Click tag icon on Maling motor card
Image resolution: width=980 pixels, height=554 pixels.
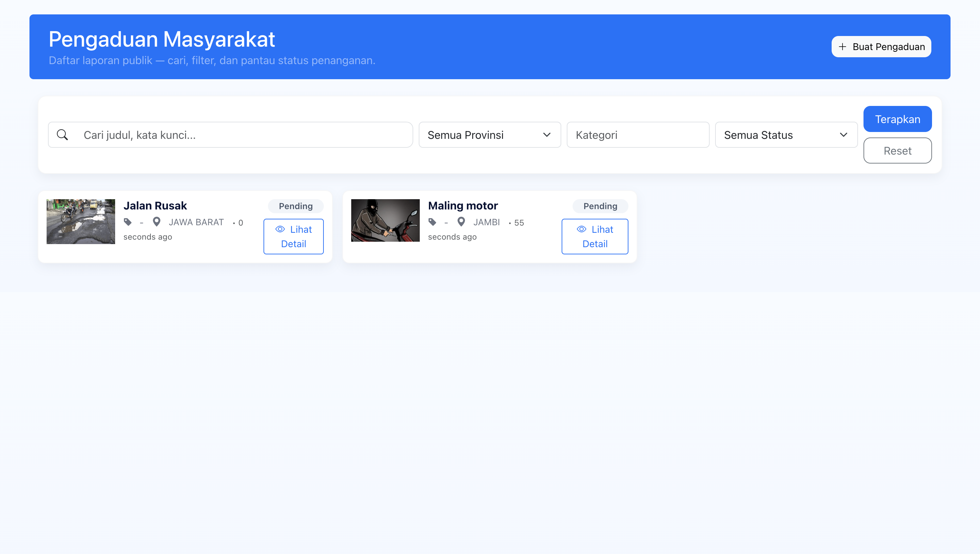point(432,222)
